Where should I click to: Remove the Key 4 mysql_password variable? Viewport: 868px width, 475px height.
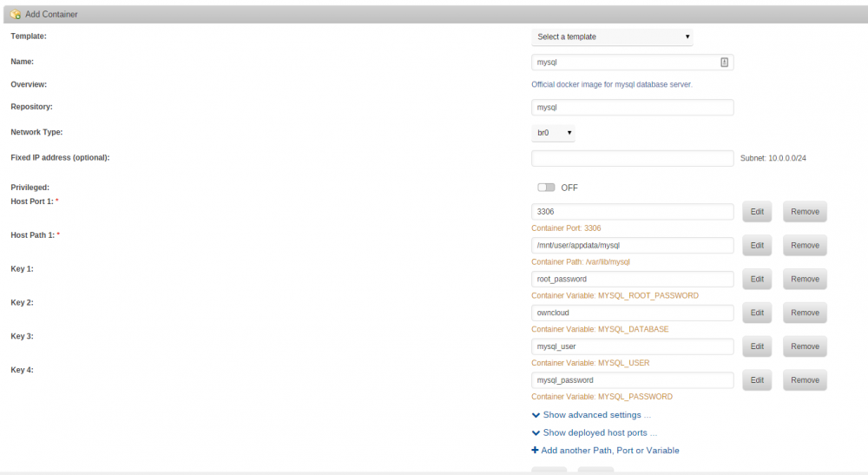(805, 380)
